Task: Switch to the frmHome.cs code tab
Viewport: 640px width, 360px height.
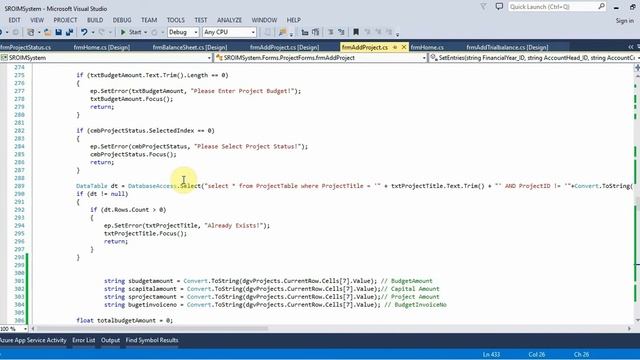Action: (x=427, y=47)
